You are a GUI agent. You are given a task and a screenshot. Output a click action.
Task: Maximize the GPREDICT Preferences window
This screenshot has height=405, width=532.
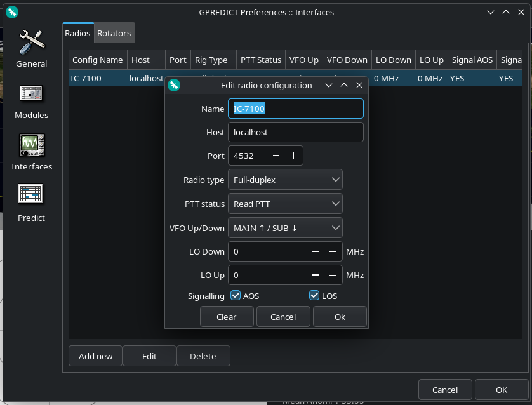tap(506, 12)
